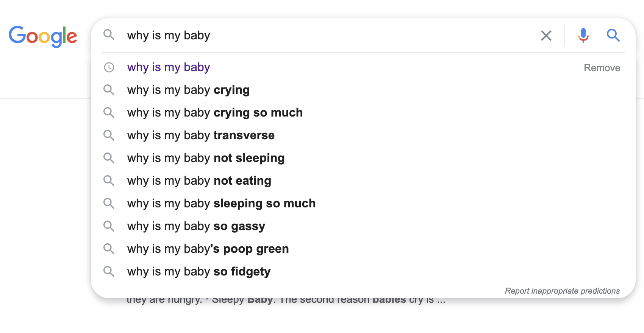This screenshot has width=644, height=333.
Task: Remove the 'why is my baby' history entry
Action: point(602,68)
